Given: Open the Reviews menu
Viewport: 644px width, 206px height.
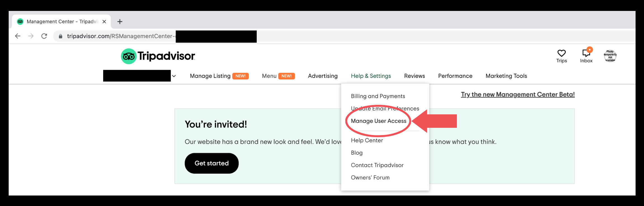Looking at the screenshot, I should pos(414,76).
